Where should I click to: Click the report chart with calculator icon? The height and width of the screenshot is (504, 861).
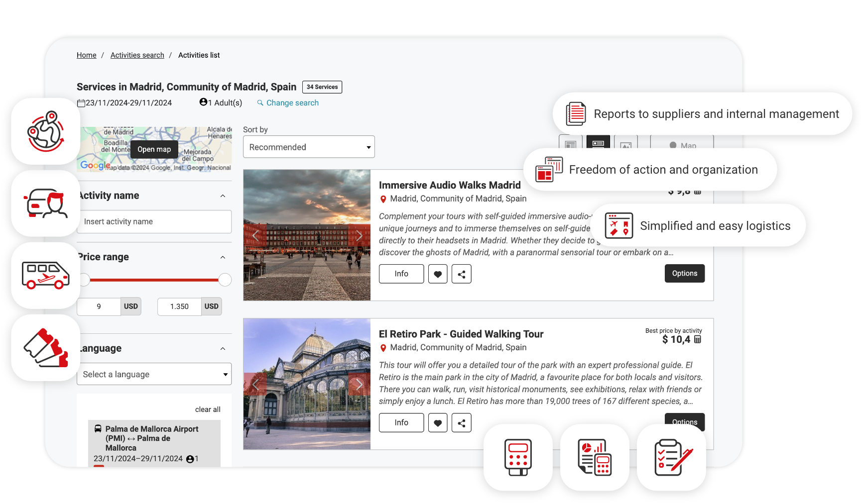coord(595,457)
